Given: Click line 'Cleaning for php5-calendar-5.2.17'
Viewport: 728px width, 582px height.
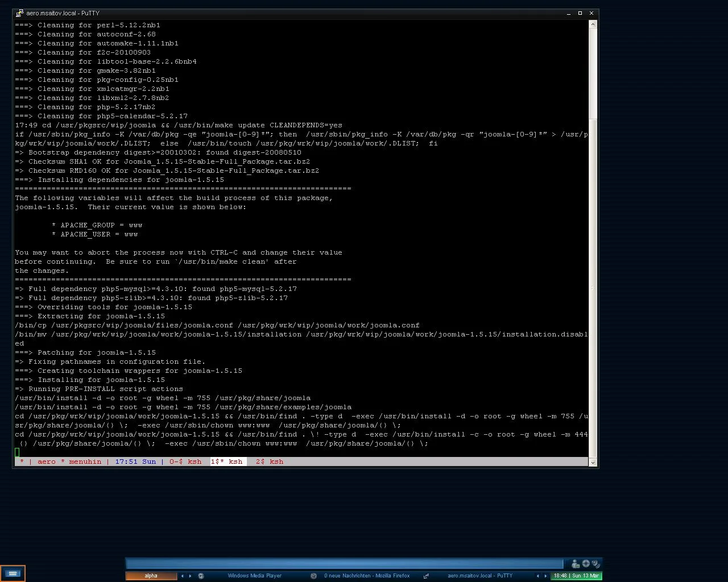Looking at the screenshot, I should (x=101, y=116).
